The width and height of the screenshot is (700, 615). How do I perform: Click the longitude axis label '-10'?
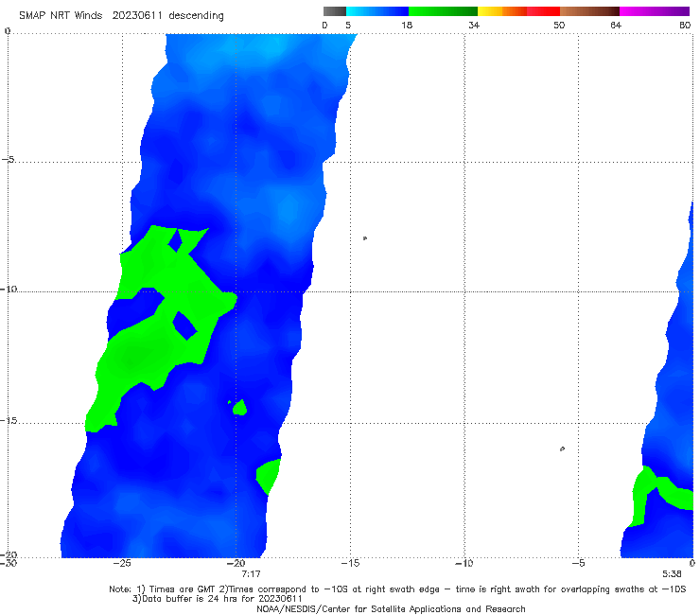pyautogui.click(x=464, y=563)
